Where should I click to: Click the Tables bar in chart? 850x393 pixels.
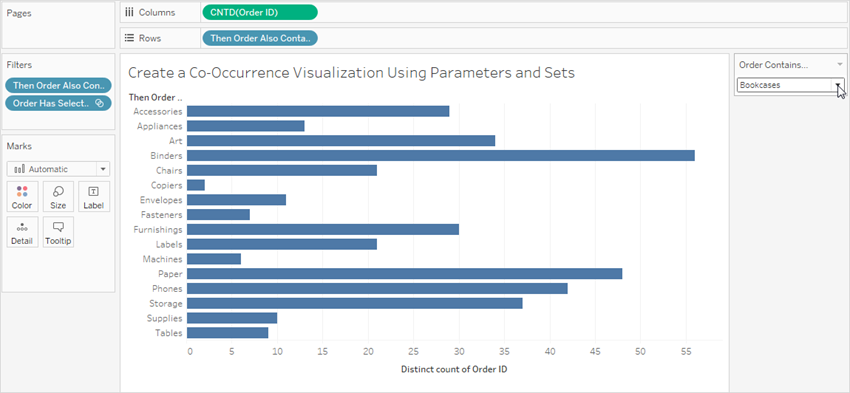point(228,333)
